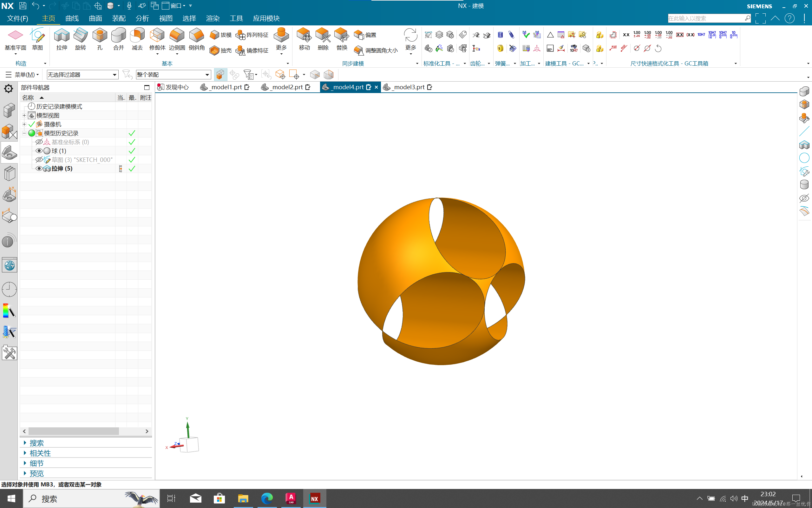Click the Undo arrow
This screenshot has width=812, height=508.
click(36, 6)
